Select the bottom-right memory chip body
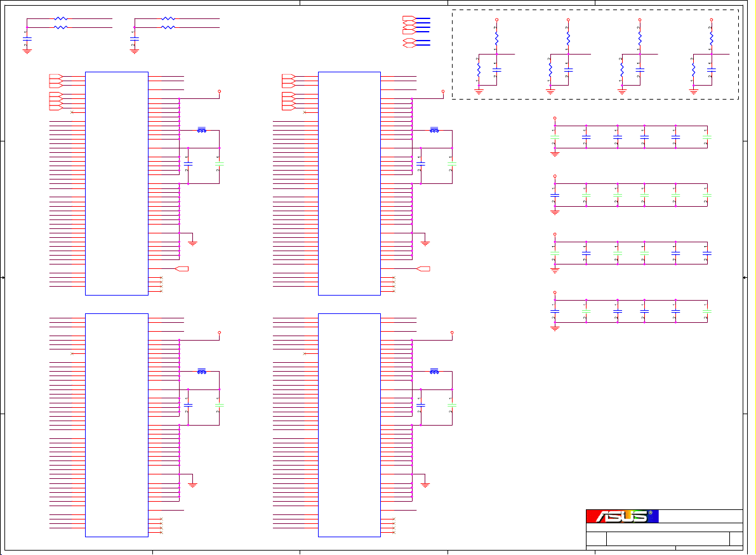This screenshot has width=756, height=555. (x=349, y=425)
